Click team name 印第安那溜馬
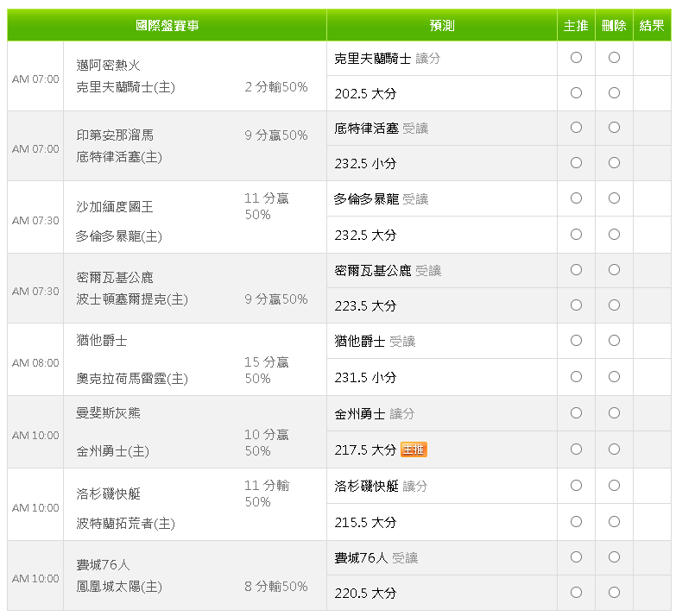The width and height of the screenshot is (676, 616). [x=115, y=135]
